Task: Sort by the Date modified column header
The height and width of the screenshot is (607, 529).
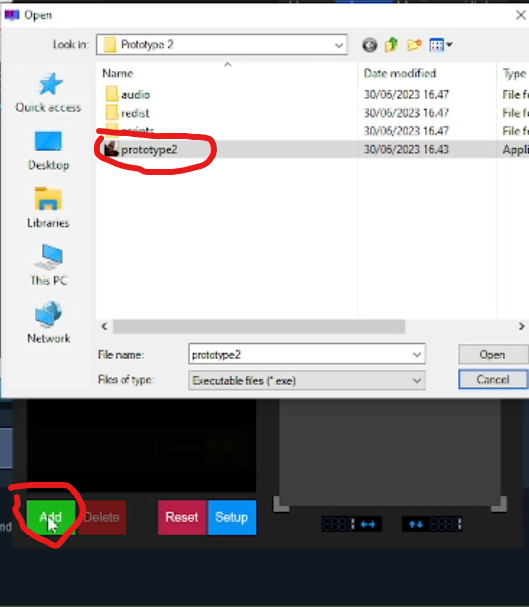Action: [x=400, y=73]
